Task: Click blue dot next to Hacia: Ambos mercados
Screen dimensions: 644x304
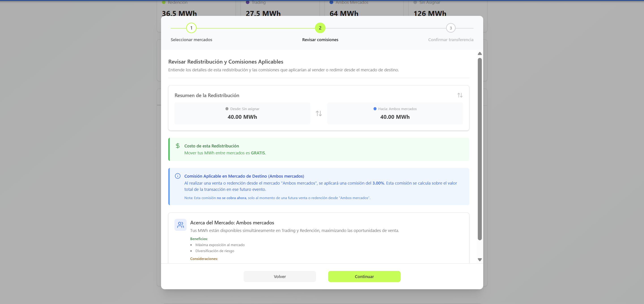Action: coord(375,109)
